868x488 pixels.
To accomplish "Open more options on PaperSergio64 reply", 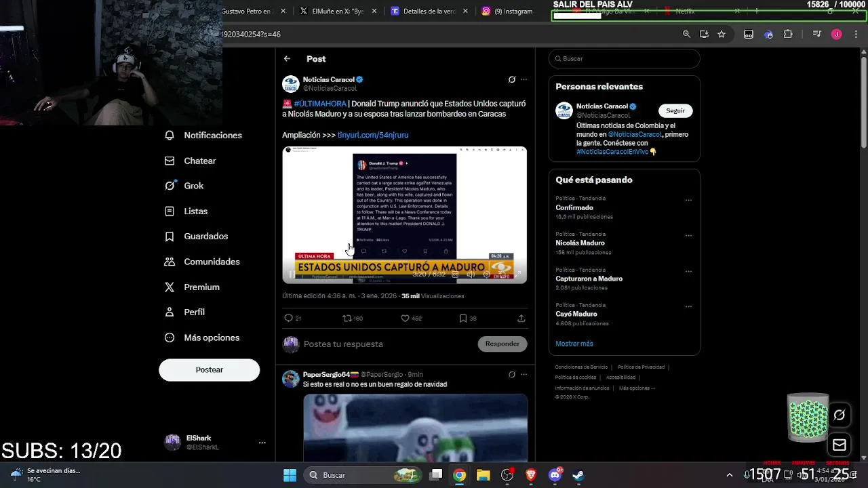I will point(524,374).
